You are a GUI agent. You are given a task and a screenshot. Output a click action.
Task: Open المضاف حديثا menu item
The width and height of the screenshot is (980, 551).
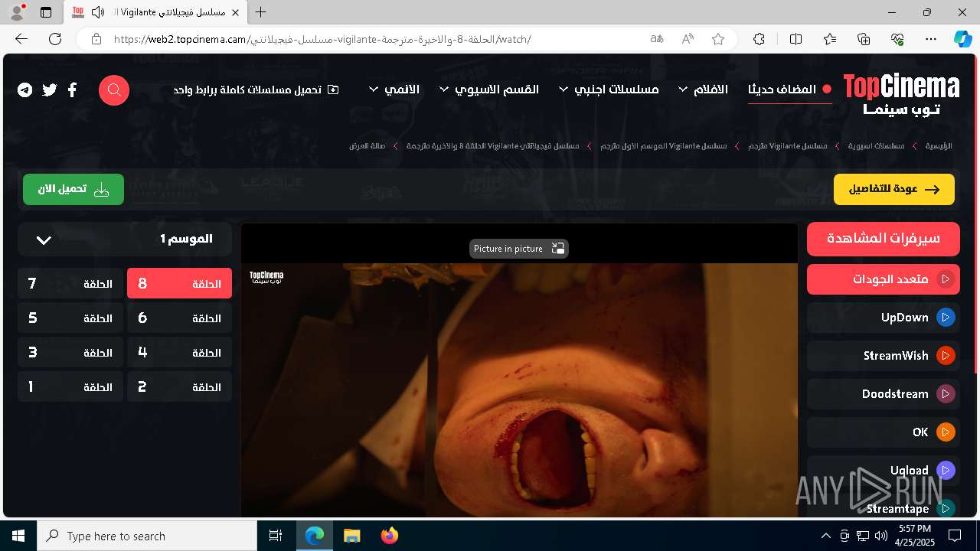pos(789,90)
